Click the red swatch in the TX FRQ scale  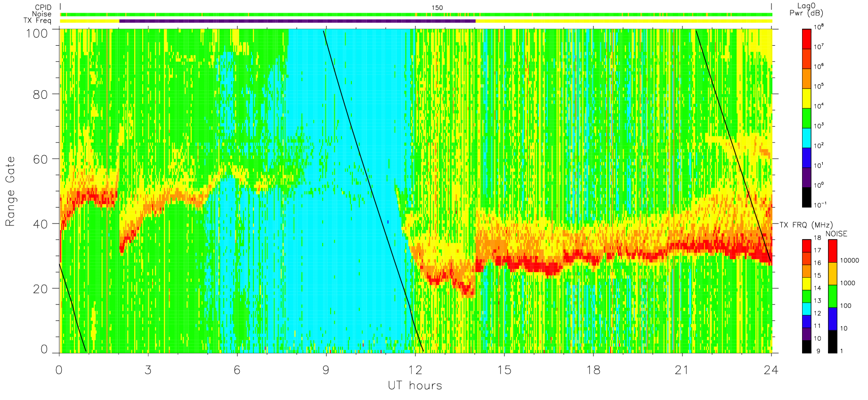pos(807,246)
